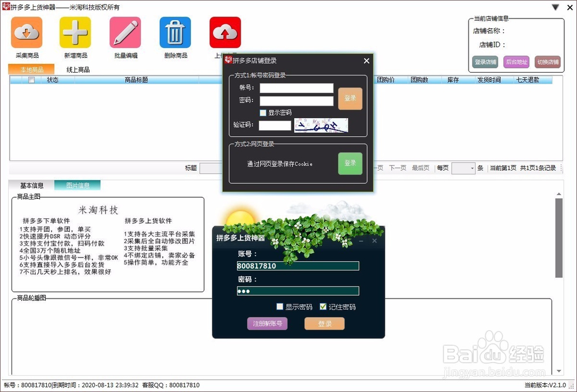Focus the 账号 field showing 800817810
The image size is (577, 392).
click(298, 266)
